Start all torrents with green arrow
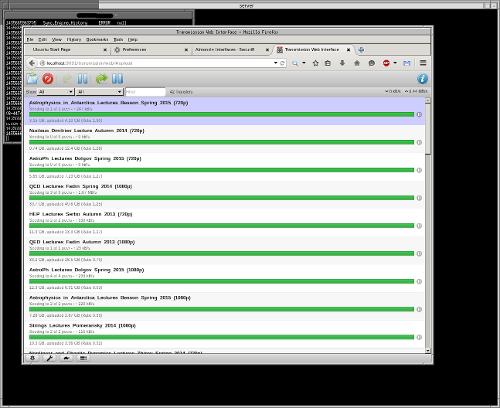The image size is (500, 408). 101,79
